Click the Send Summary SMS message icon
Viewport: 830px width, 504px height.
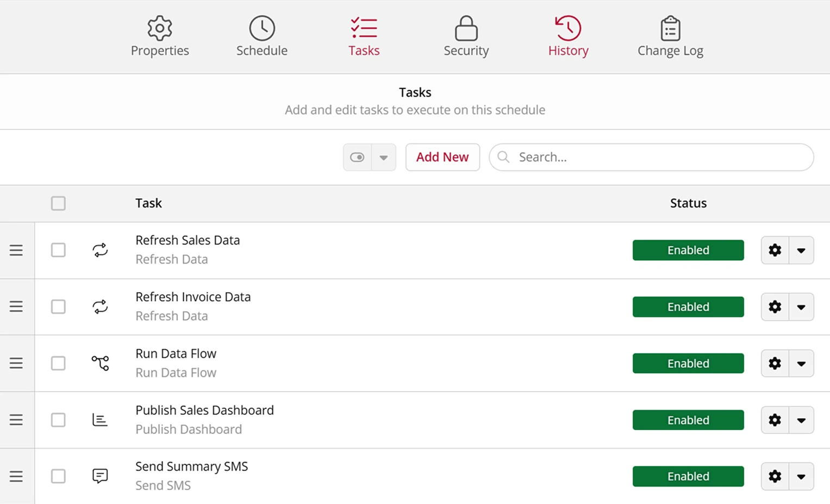coord(100,476)
